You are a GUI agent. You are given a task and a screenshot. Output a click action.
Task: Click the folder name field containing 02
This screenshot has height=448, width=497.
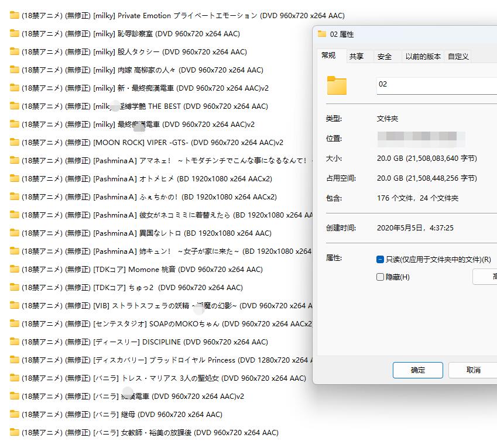[436, 85]
